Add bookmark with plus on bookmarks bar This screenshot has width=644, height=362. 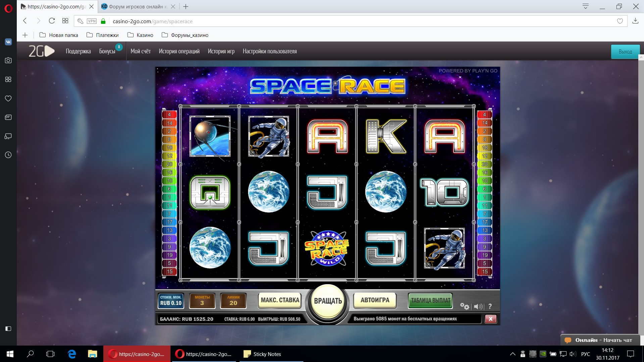tap(25, 35)
